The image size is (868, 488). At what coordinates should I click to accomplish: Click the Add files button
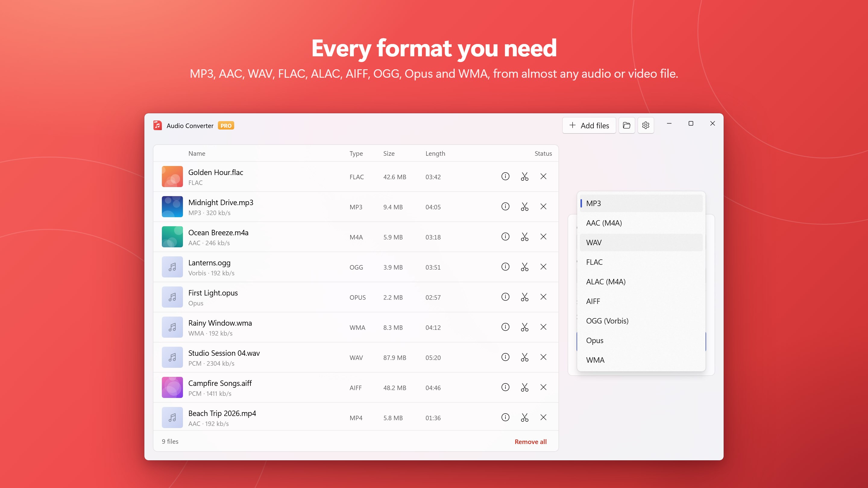(x=589, y=125)
